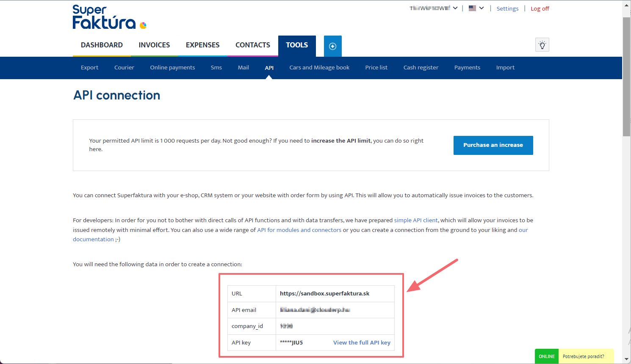Click the https://sandbox.superfaktura.sk URL value
This screenshot has width=631, height=364.
tap(324, 293)
